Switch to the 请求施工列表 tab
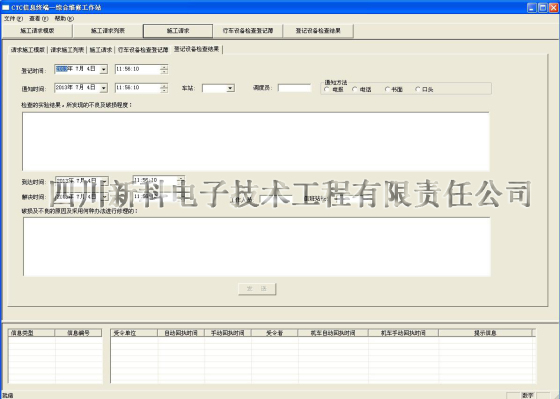This screenshot has height=399, width=560. [x=67, y=50]
